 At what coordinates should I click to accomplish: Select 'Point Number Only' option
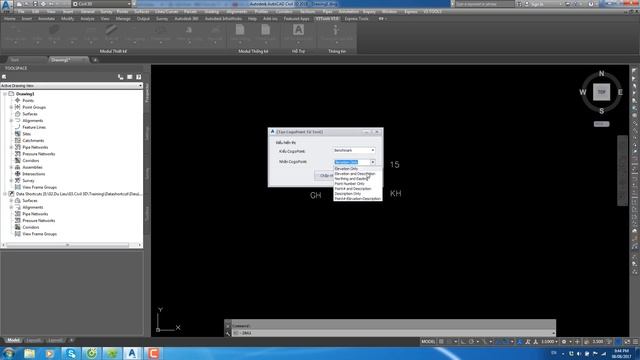point(349,184)
